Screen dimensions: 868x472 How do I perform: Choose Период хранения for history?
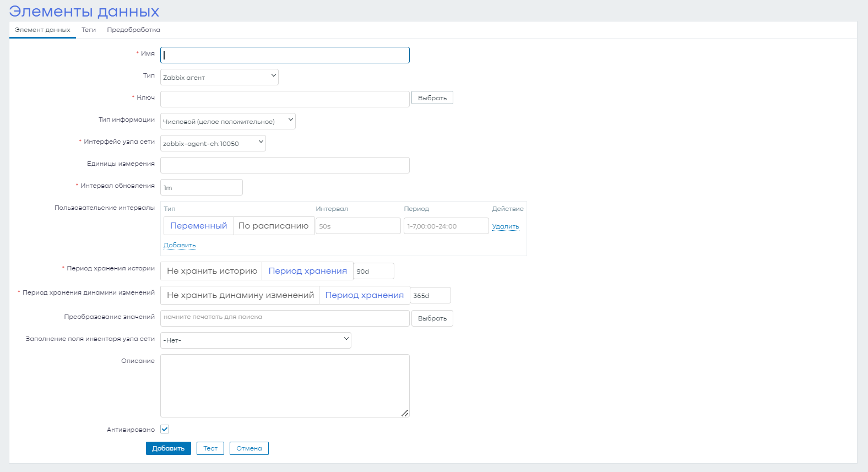308,271
